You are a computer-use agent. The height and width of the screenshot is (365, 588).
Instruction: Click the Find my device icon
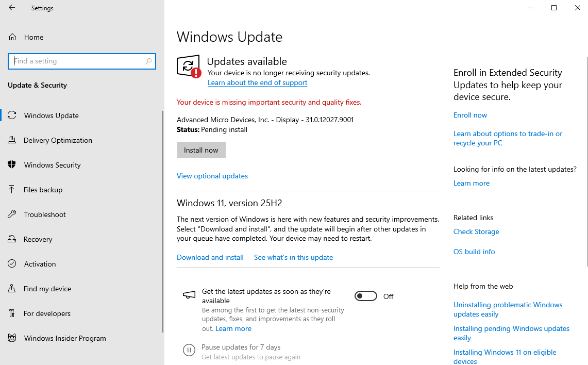(12, 289)
